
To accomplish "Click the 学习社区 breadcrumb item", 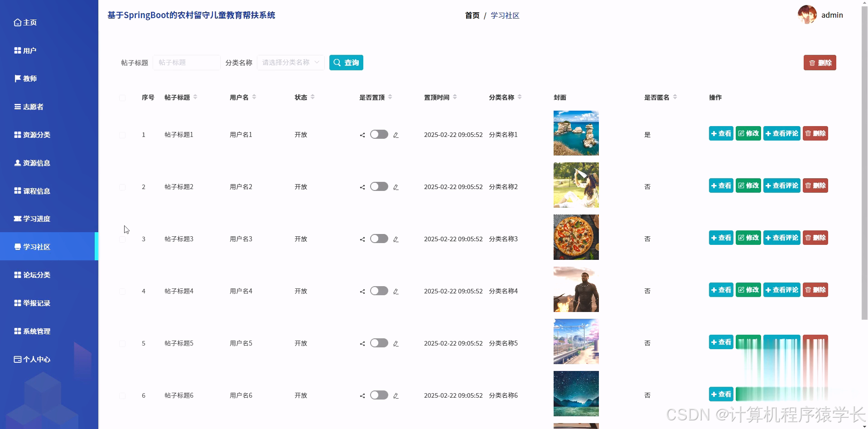I will (505, 15).
